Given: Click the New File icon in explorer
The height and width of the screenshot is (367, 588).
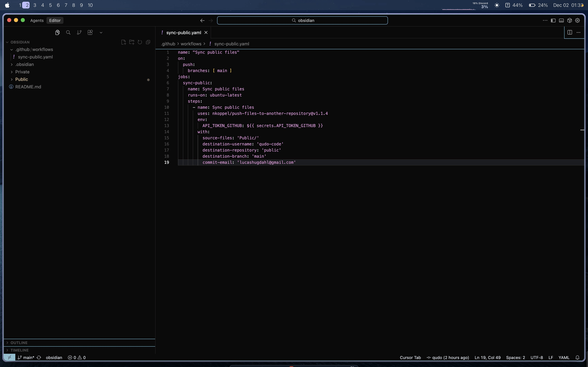Looking at the screenshot, I should click(x=123, y=42).
